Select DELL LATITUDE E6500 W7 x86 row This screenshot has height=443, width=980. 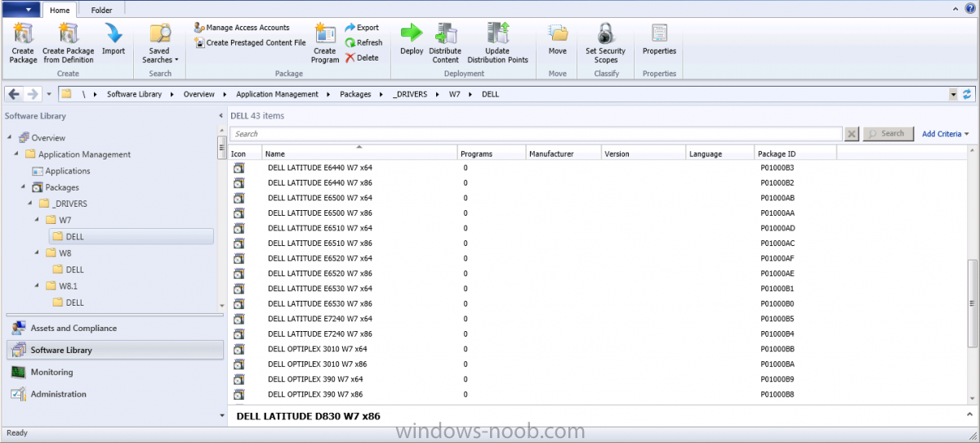coord(597,213)
